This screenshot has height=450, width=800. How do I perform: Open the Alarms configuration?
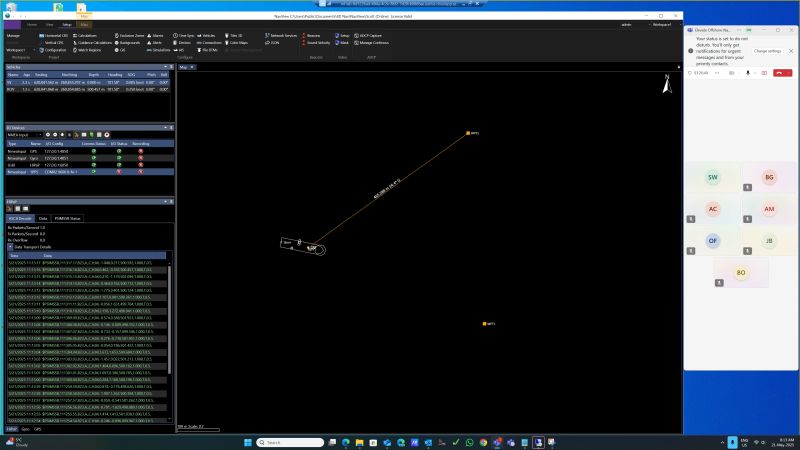coord(156,35)
